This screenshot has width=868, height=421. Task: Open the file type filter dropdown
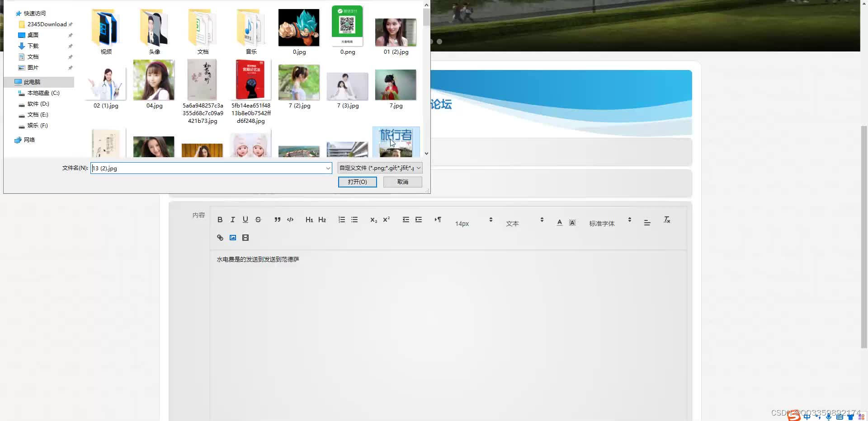click(x=380, y=168)
